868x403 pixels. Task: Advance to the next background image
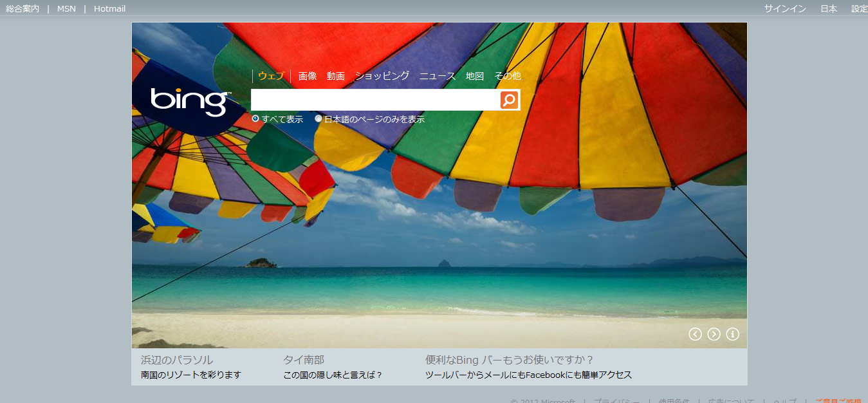pos(714,334)
